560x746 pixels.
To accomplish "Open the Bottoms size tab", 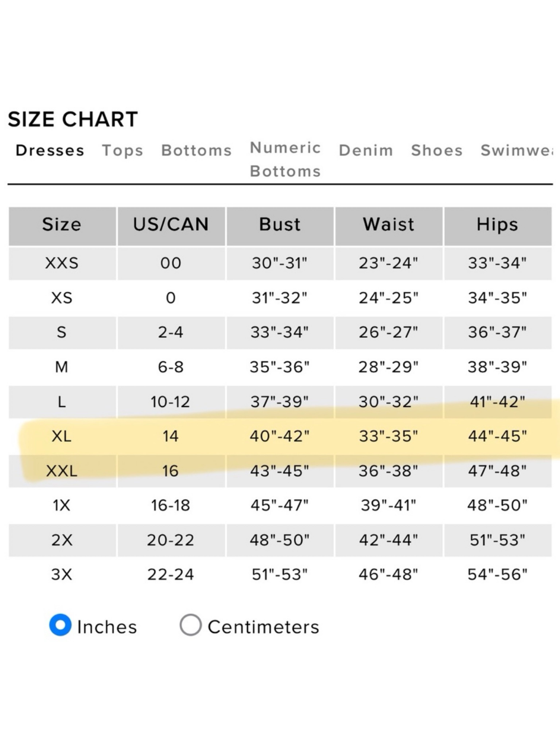I will pos(197,150).
